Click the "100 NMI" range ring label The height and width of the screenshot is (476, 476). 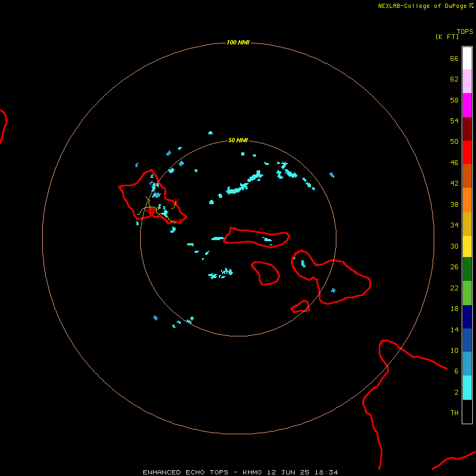pyautogui.click(x=238, y=42)
